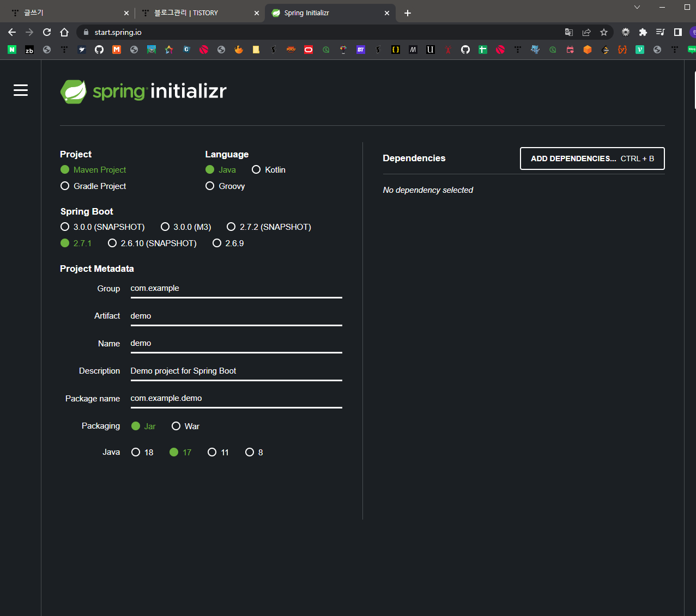
Task: Share this page using the share icon
Action: click(586, 32)
